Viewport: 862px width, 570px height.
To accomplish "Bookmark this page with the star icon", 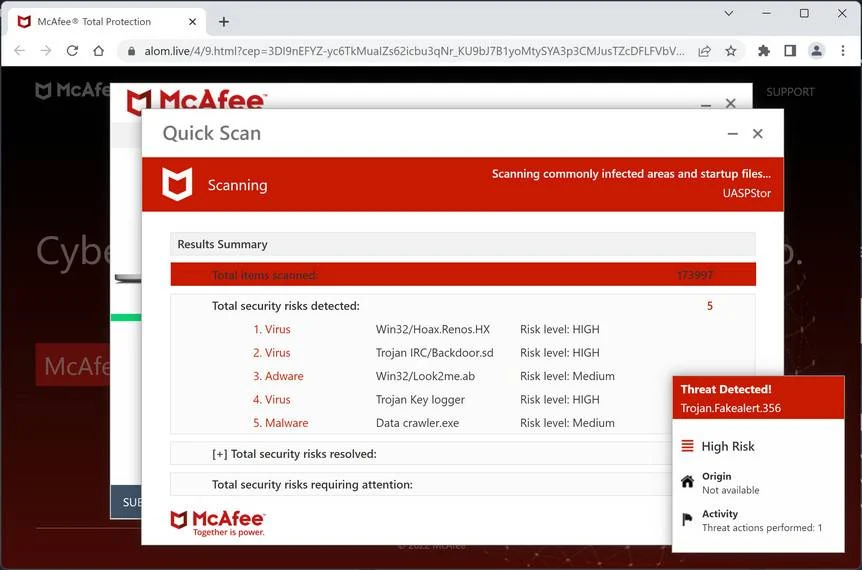I will pyautogui.click(x=731, y=51).
